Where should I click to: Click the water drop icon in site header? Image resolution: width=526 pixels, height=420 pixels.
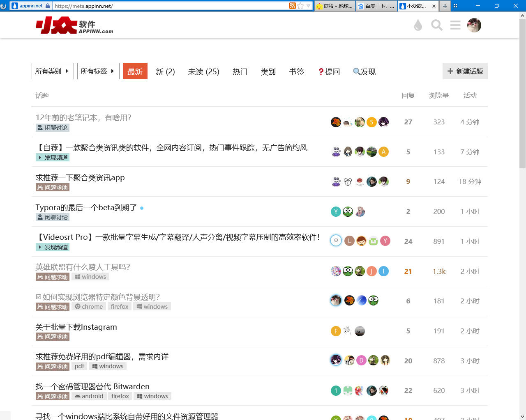coord(418,25)
